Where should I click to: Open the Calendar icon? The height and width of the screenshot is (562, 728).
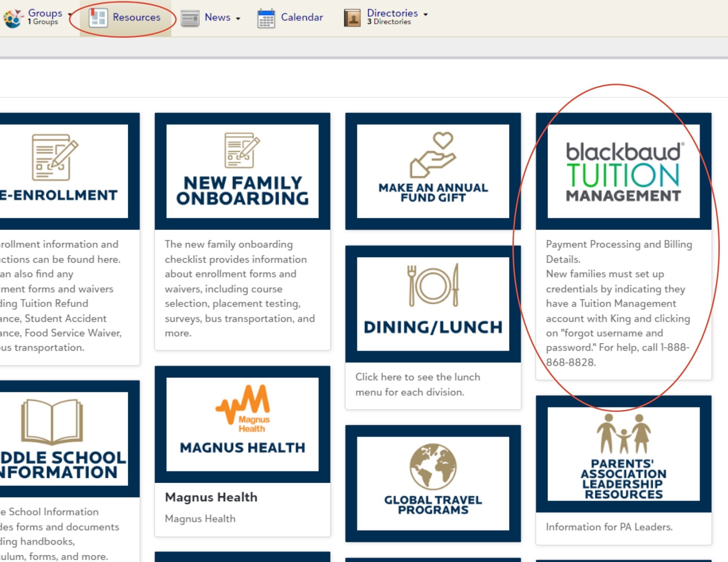coord(266,19)
